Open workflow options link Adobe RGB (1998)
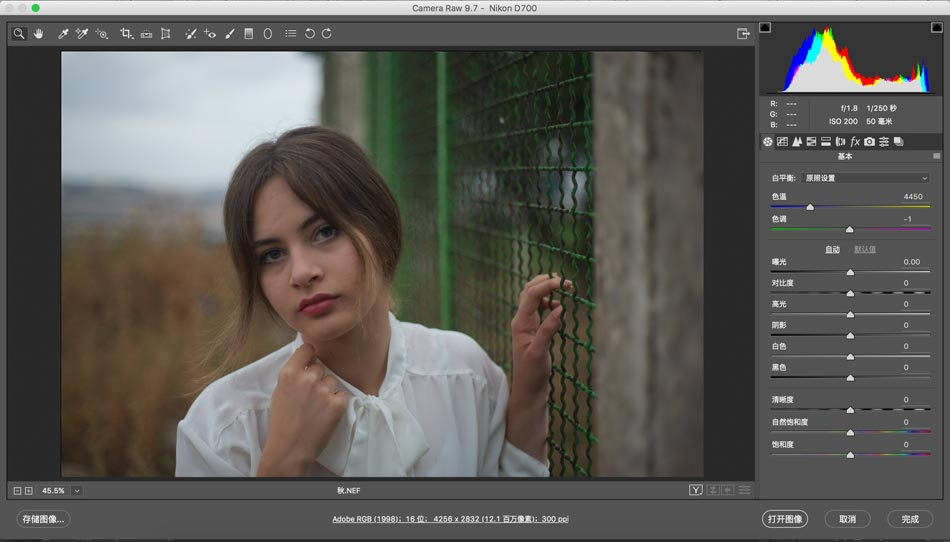The width and height of the screenshot is (950, 542). (x=450, y=519)
